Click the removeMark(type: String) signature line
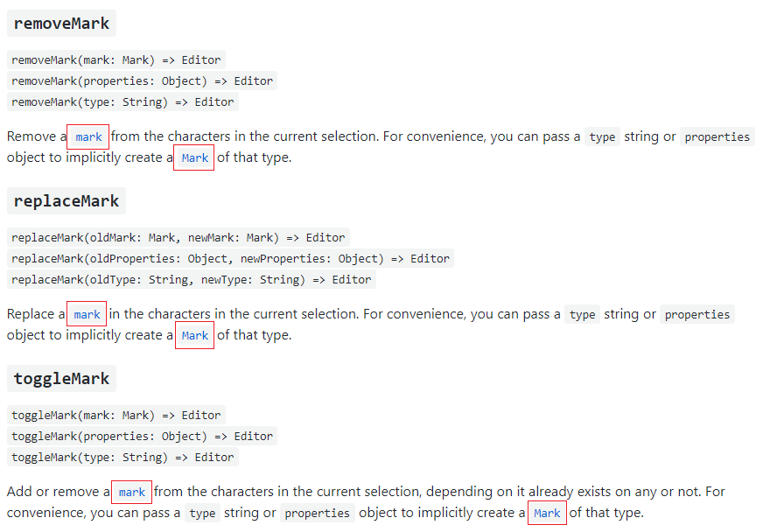The width and height of the screenshot is (763, 532). pos(123,102)
